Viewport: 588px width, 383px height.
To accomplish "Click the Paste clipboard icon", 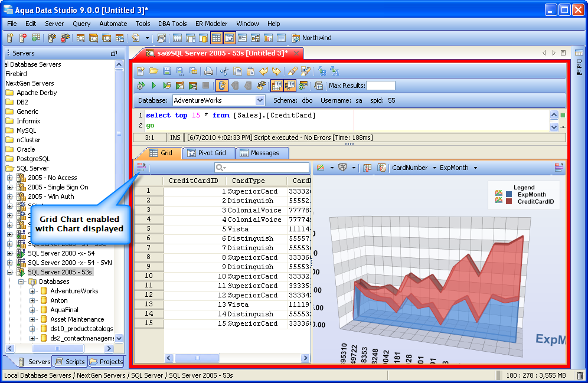I will [x=250, y=71].
